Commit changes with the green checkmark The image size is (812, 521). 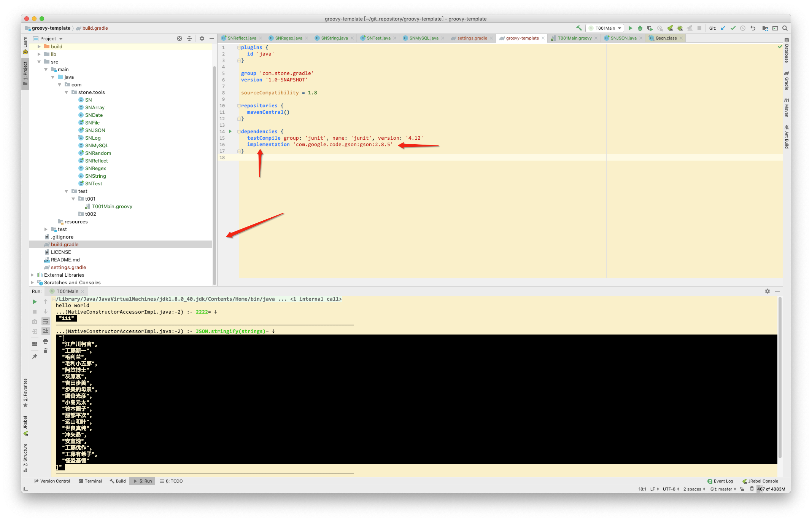(733, 28)
